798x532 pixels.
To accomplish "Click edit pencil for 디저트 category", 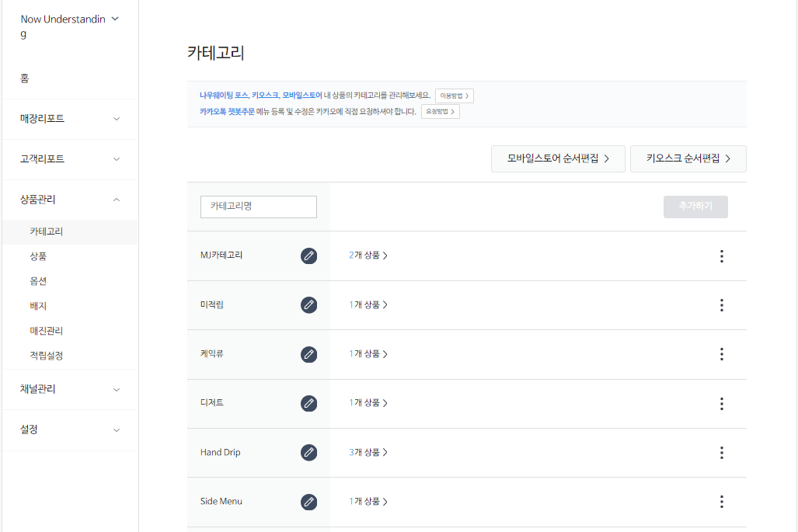I will pos(308,403).
